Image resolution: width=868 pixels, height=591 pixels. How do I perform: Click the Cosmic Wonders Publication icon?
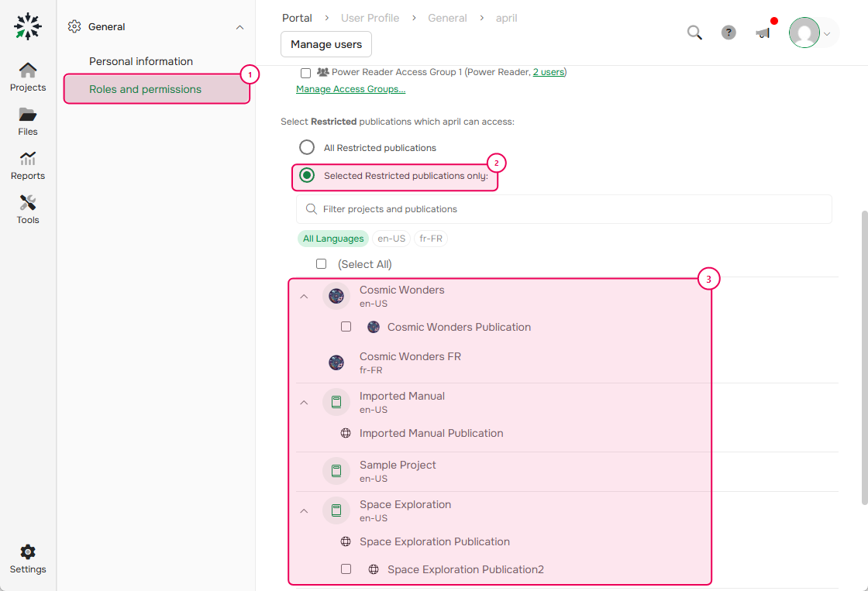point(374,327)
